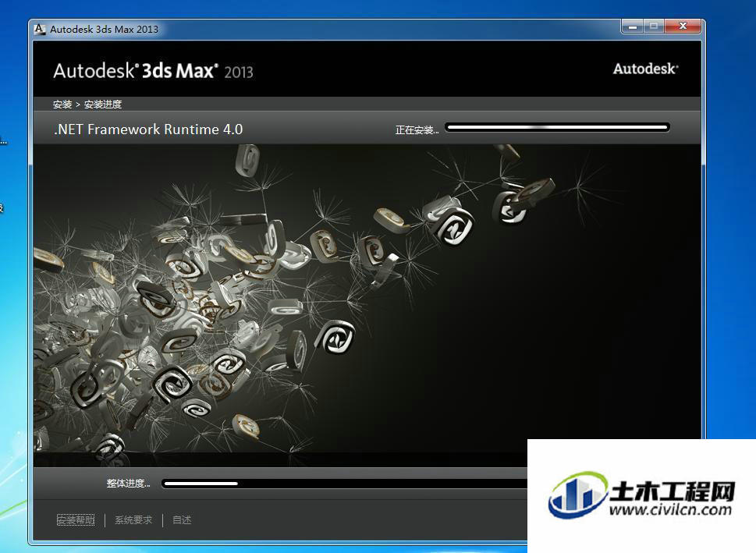Image resolution: width=756 pixels, height=553 pixels.
Task: Open the 自述 readme link
Action: (x=182, y=519)
